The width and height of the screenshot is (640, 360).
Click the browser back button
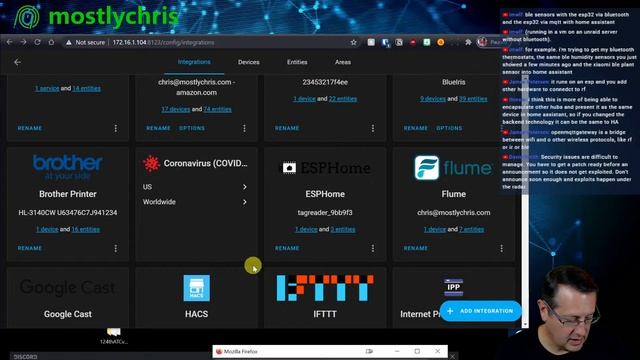point(9,42)
